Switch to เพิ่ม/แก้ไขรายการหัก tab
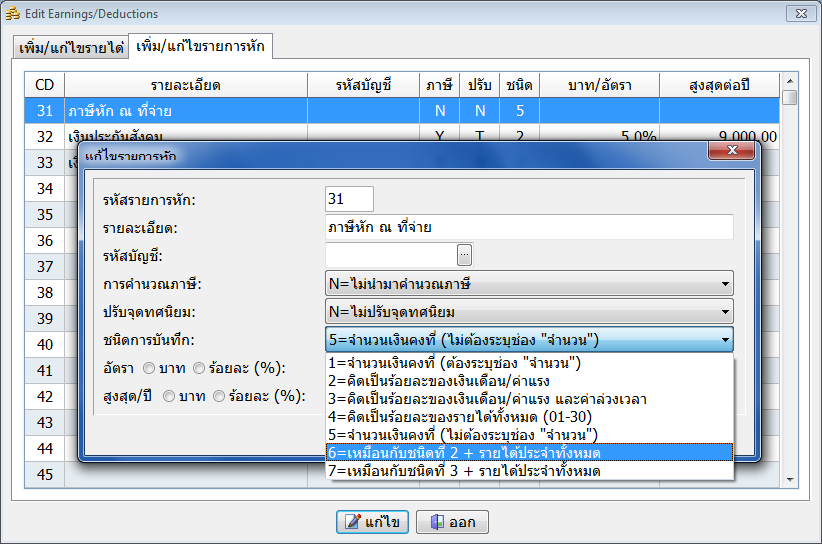The width and height of the screenshot is (822, 544). point(200,46)
